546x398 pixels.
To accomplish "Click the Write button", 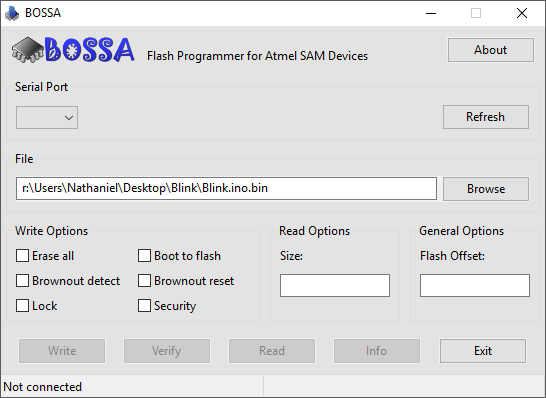I will pyautogui.click(x=62, y=351).
